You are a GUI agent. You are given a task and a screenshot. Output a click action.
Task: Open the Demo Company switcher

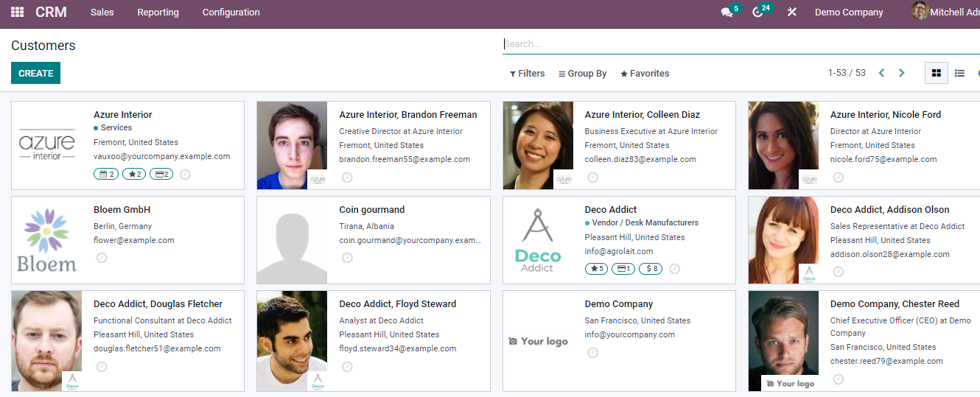(x=849, y=13)
